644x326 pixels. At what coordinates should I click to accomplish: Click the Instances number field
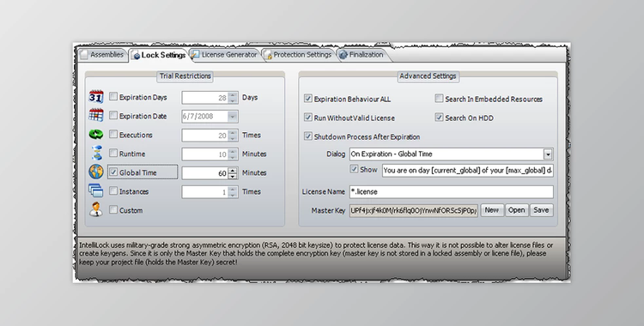[x=204, y=192]
